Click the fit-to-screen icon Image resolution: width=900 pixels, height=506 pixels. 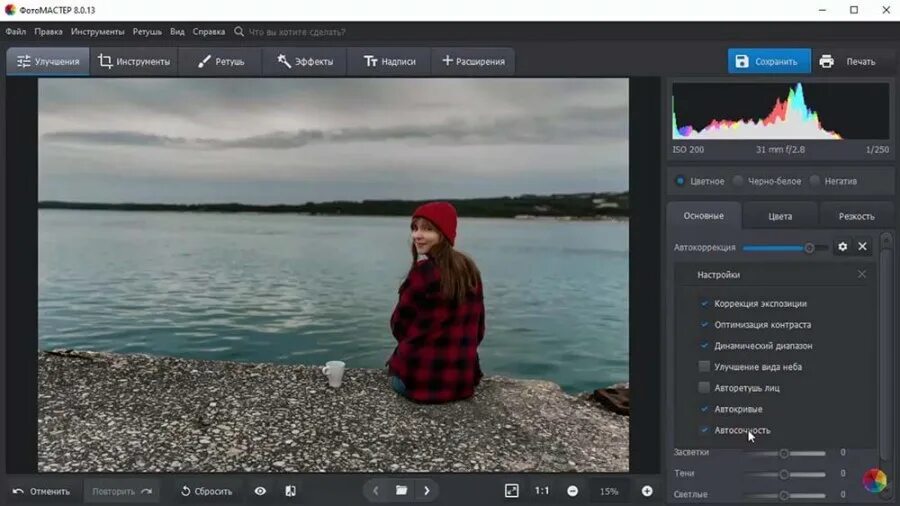point(512,491)
